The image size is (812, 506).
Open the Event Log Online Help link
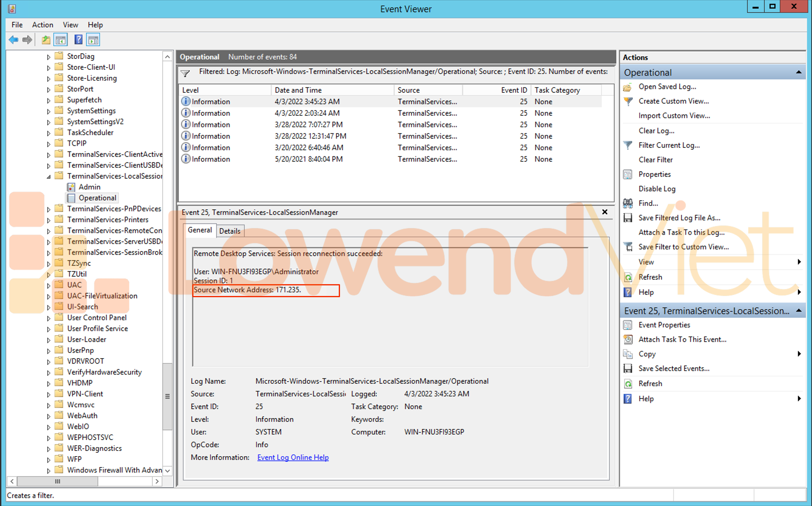pos(293,457)
